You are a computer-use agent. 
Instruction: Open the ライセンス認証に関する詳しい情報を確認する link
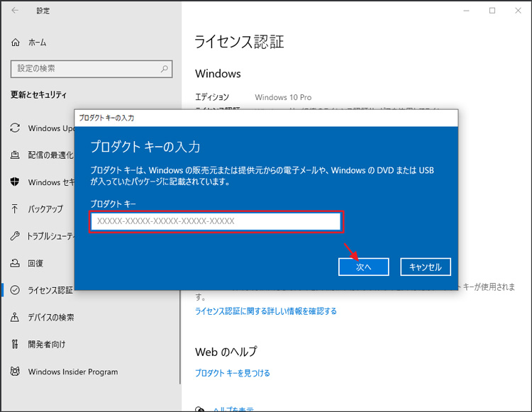266,311
